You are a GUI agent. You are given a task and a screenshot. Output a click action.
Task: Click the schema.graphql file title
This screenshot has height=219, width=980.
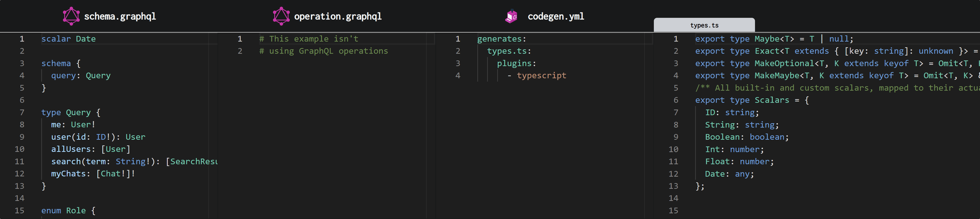tap(120, 16)
